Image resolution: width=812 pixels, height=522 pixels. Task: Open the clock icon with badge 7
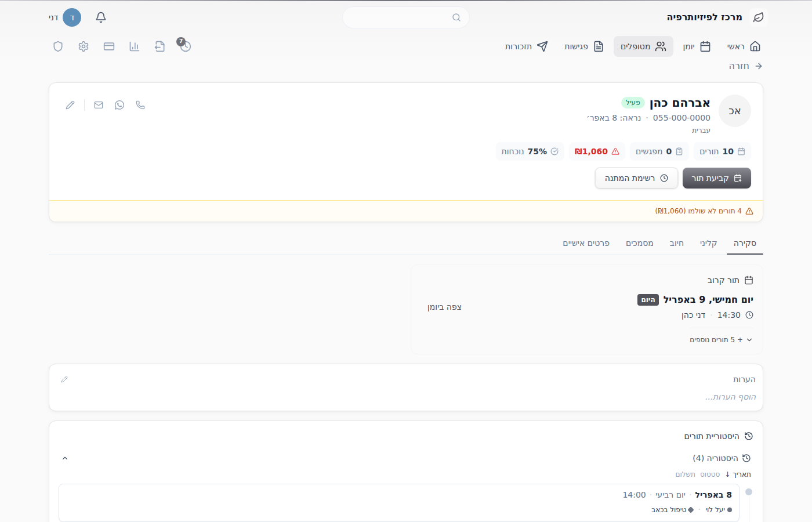[x=185, y=46]
